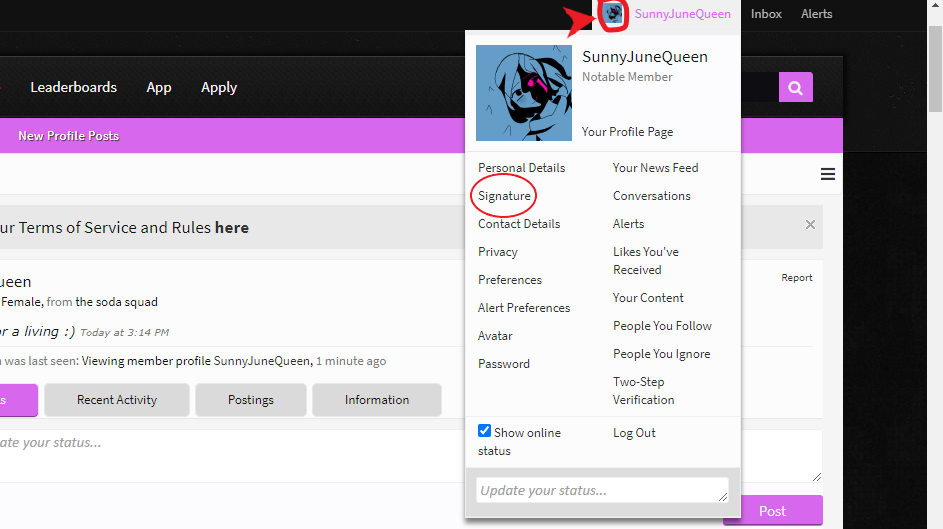Switch to the Postings tab
The height and width of the screenshot is (529, 943).
tap(251, 400)
